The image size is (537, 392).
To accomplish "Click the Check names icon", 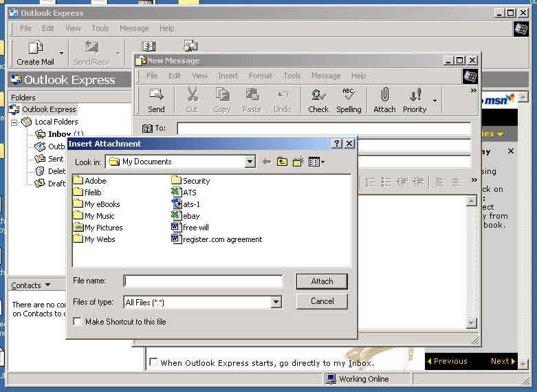I will point(318,95).
